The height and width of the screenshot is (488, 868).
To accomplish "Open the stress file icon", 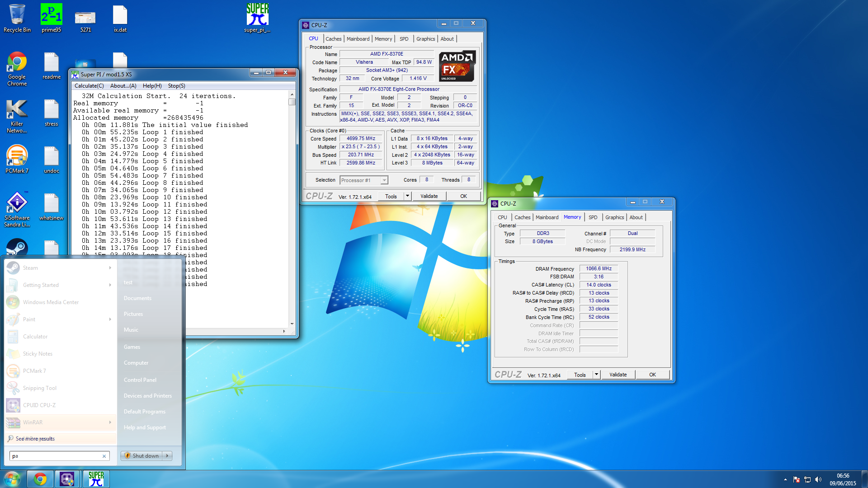I will coord(51,113).
